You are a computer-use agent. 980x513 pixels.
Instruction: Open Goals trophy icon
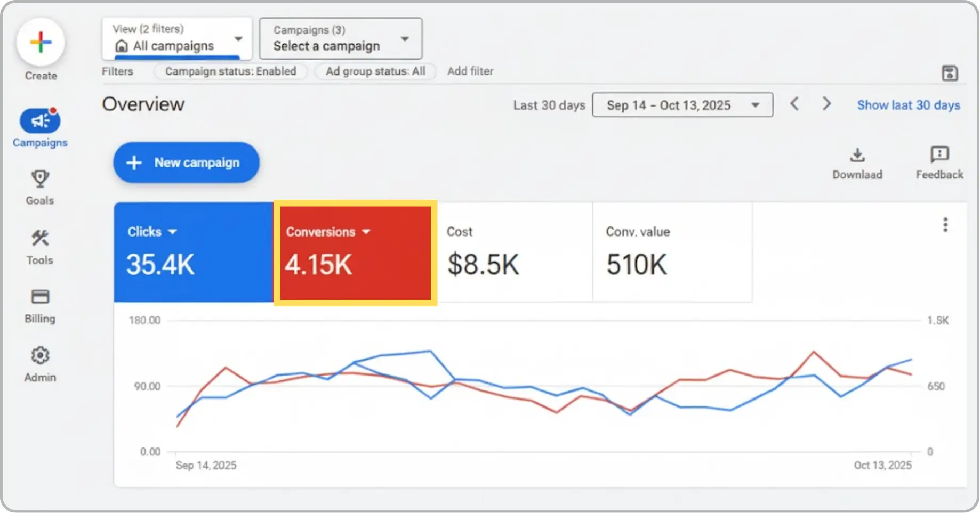[x=40, y=179]
